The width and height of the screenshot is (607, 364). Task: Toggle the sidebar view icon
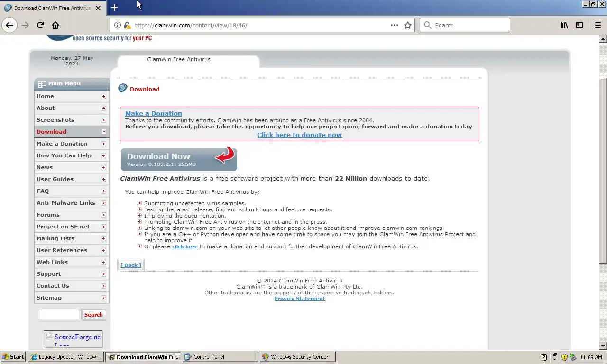pyautogui.click(x=579, y=25)
